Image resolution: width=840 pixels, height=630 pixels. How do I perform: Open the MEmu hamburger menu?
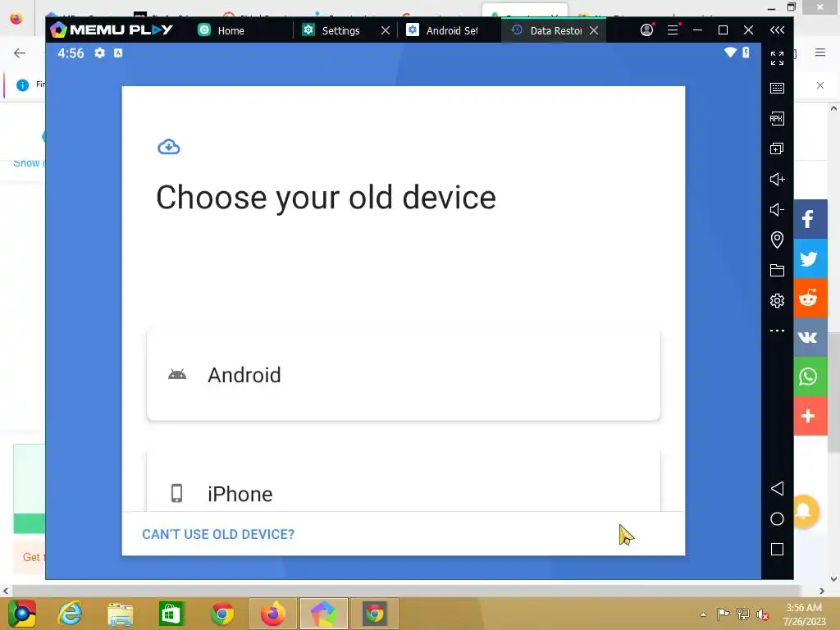tap(673, 30)
